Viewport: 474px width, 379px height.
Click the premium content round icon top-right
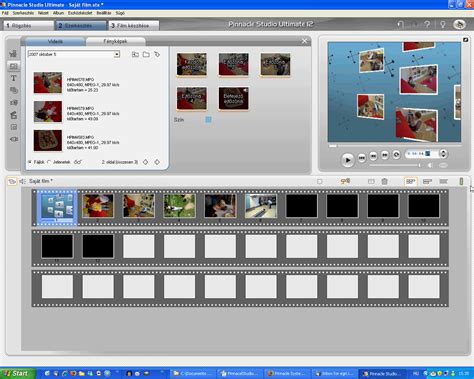coord(459,24)
